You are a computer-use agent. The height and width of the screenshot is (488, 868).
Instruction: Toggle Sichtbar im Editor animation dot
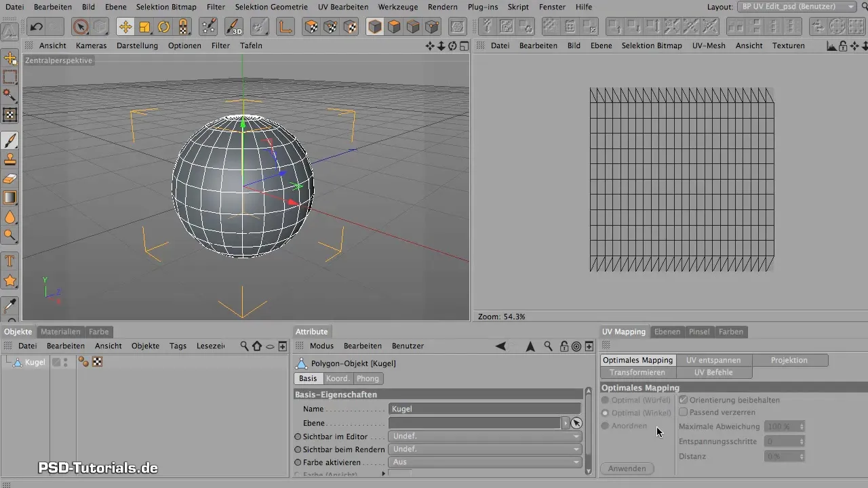298,436
